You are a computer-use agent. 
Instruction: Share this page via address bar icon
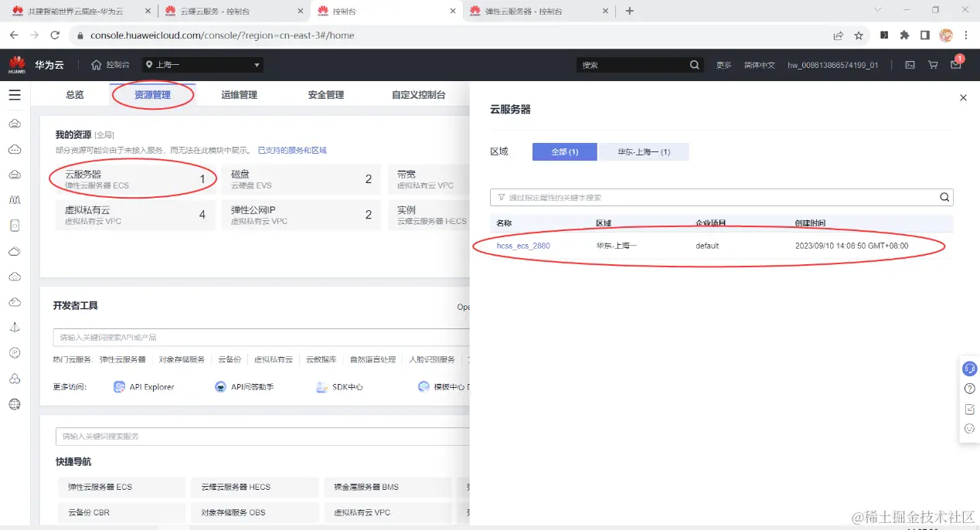838,36
